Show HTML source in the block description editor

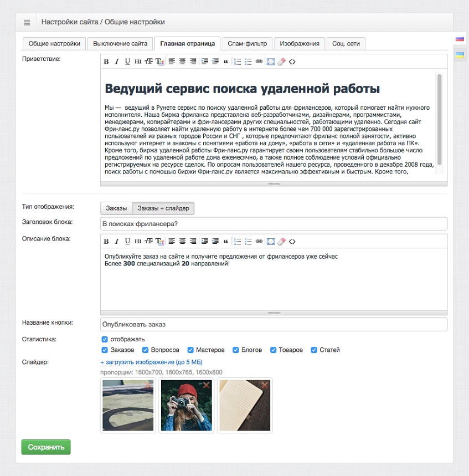[292, 242]
